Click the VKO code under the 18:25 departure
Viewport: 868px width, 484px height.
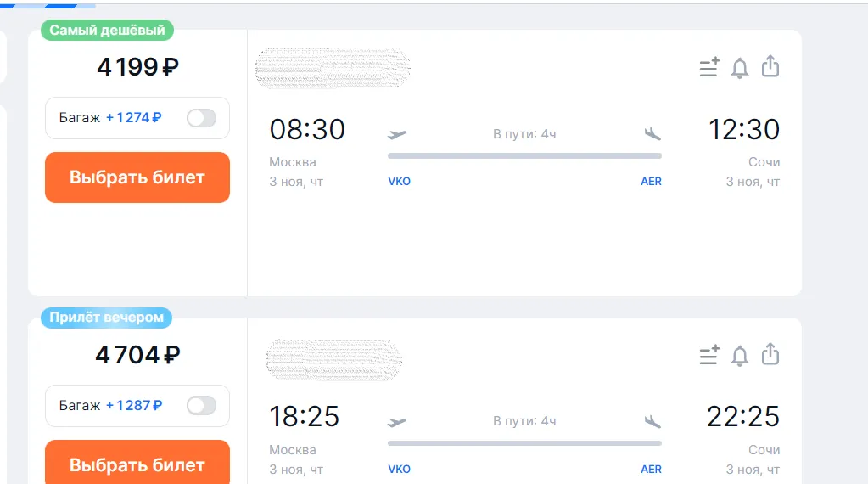pos(399,470)
